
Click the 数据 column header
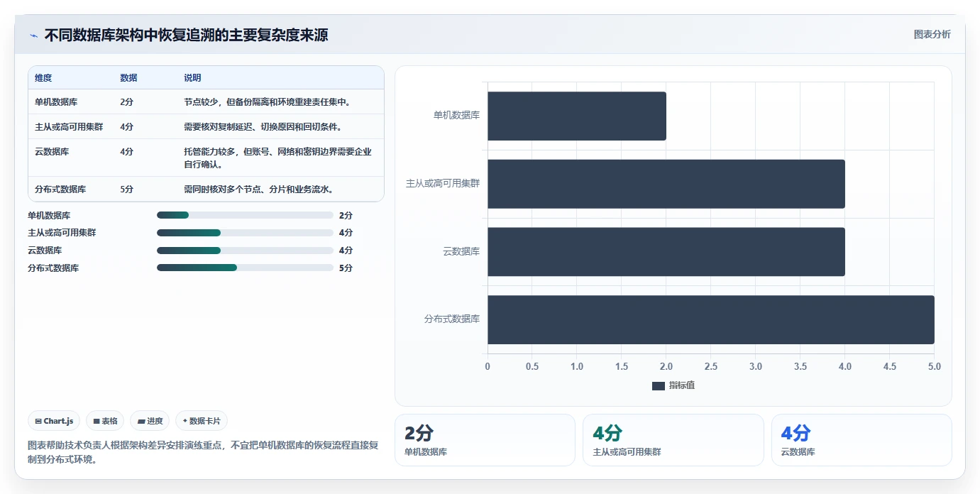click(128, 78)
